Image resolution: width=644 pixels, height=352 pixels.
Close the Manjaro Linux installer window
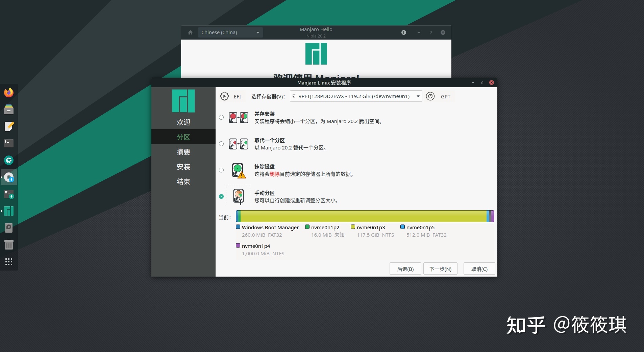coord(492,83)
